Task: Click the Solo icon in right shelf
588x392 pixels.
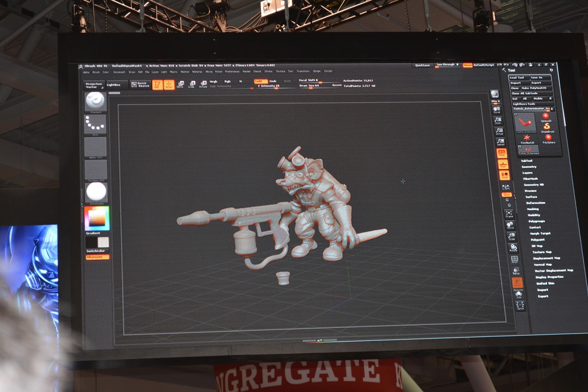Action: tap(519, 295)
